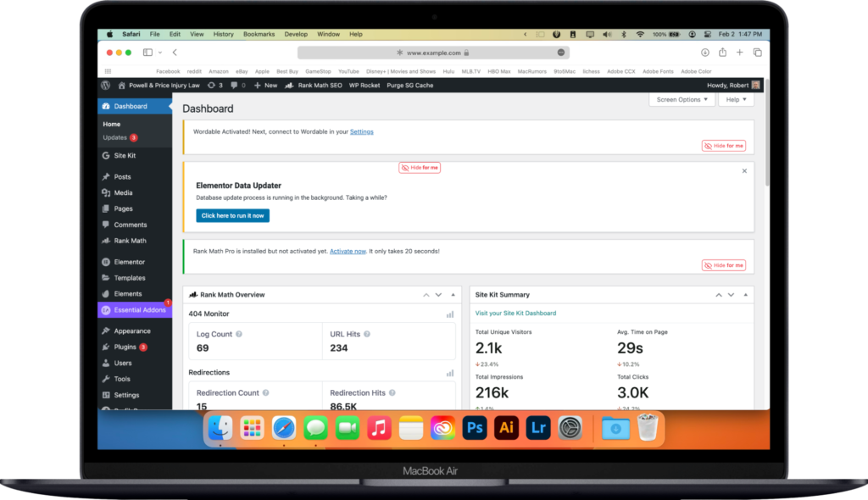Go back with Safari back arrow
868x500 pixels.
pos(175,53)
